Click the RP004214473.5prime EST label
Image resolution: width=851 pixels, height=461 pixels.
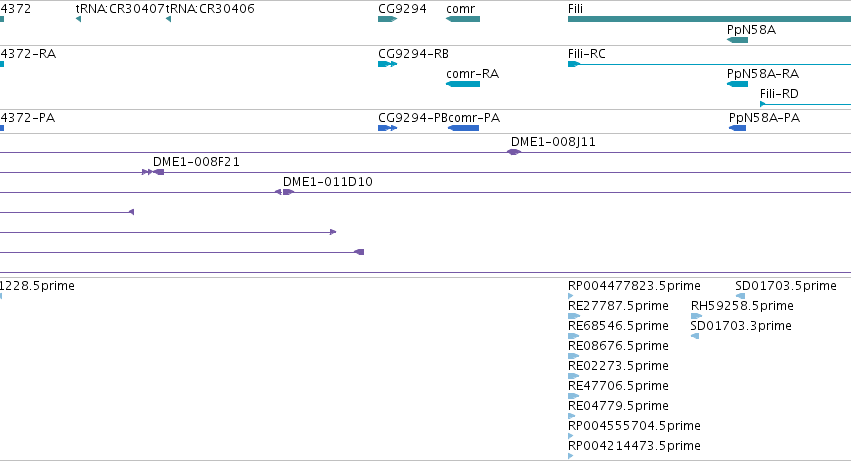(634, 446)
